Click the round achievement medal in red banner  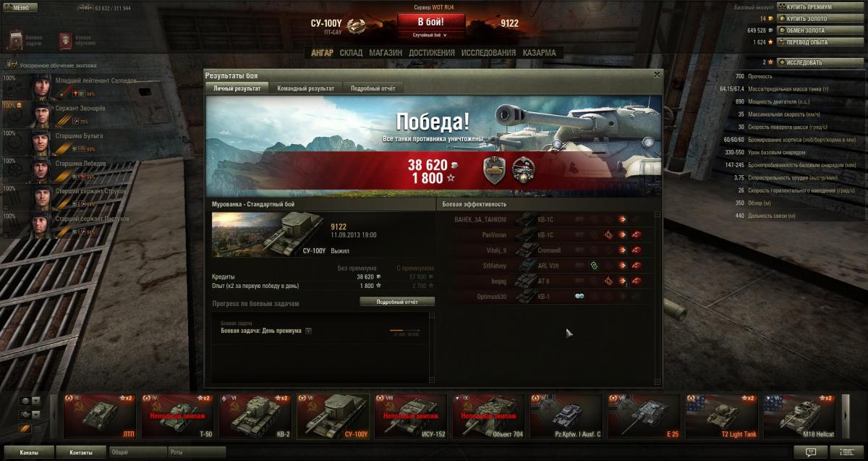(x=523, y=169)
